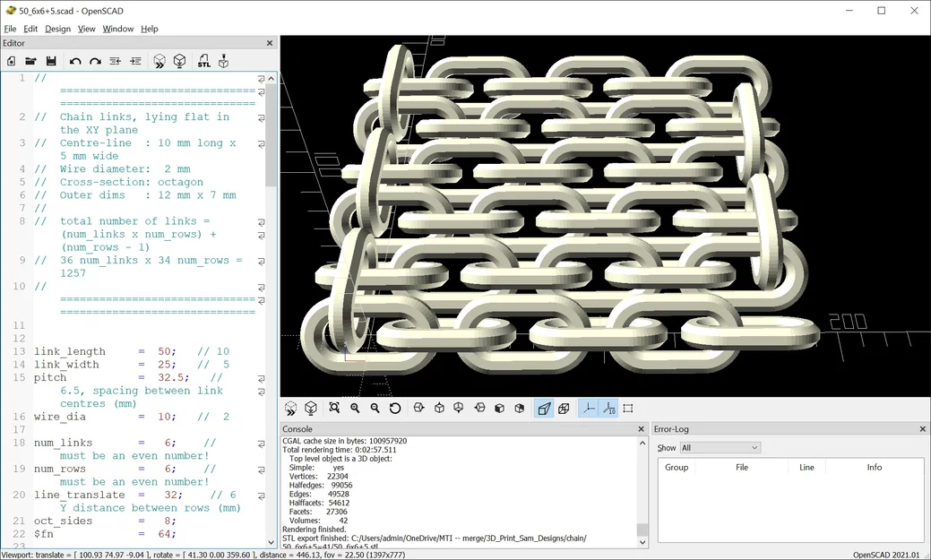Close the Error-Log panel

coord(922,429)
